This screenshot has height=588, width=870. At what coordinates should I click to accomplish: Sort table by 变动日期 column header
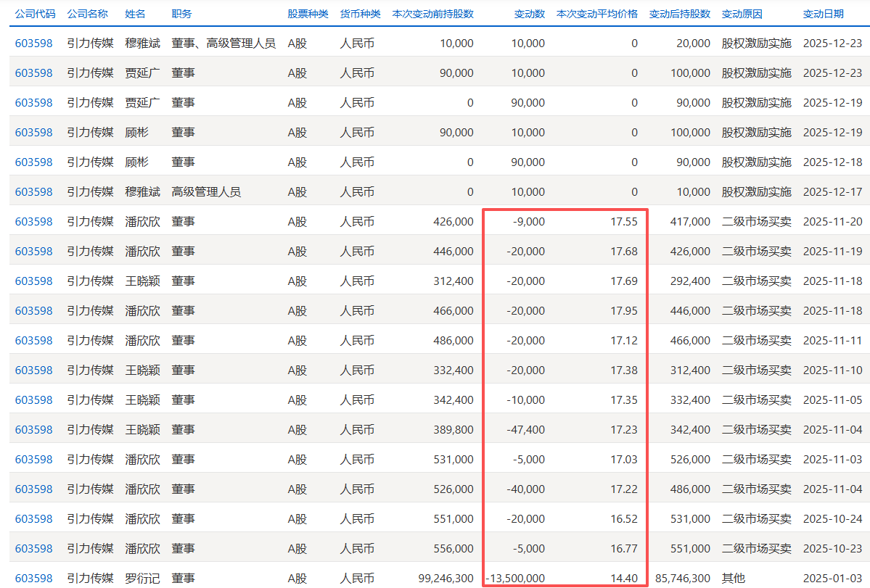pos(824,12)
